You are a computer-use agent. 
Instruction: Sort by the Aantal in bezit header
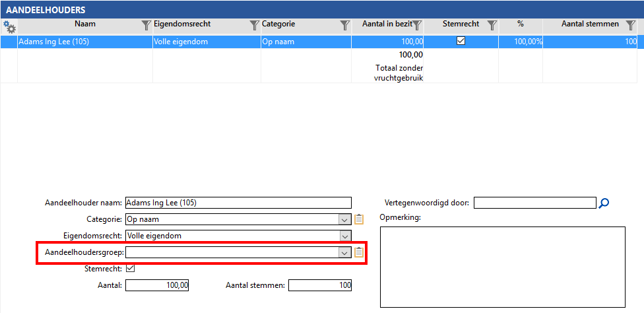(387, 24)
